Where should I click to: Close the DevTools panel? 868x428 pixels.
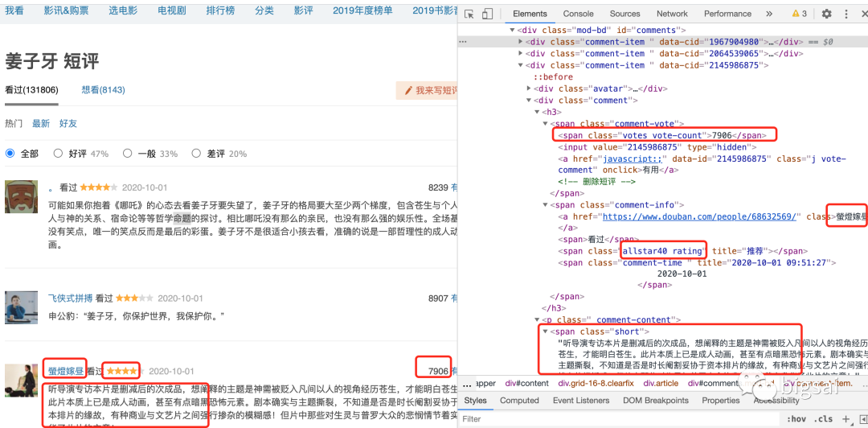click(864, 14)
